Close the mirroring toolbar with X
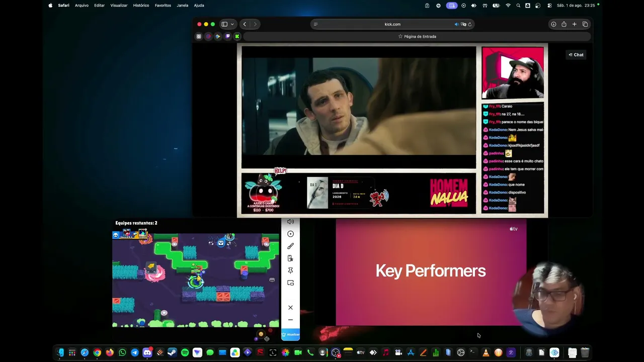644x362 pixels. click(x=290, y=307)
